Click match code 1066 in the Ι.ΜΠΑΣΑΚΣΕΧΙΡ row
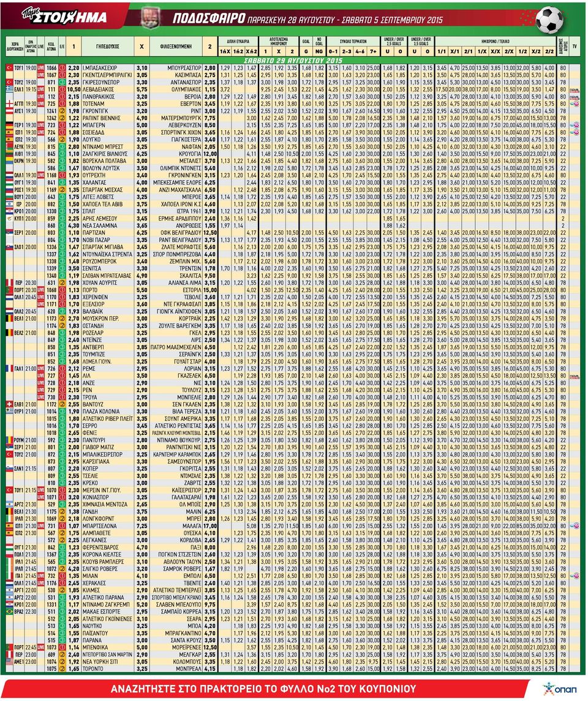The height and width of the screenshot is (701, 588). coord(51,68)
